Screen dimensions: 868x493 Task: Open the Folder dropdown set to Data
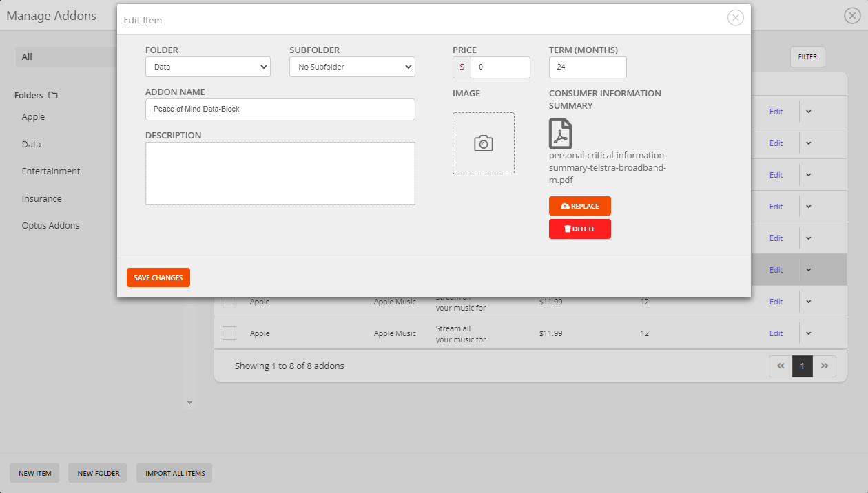(x=207, y=67)
